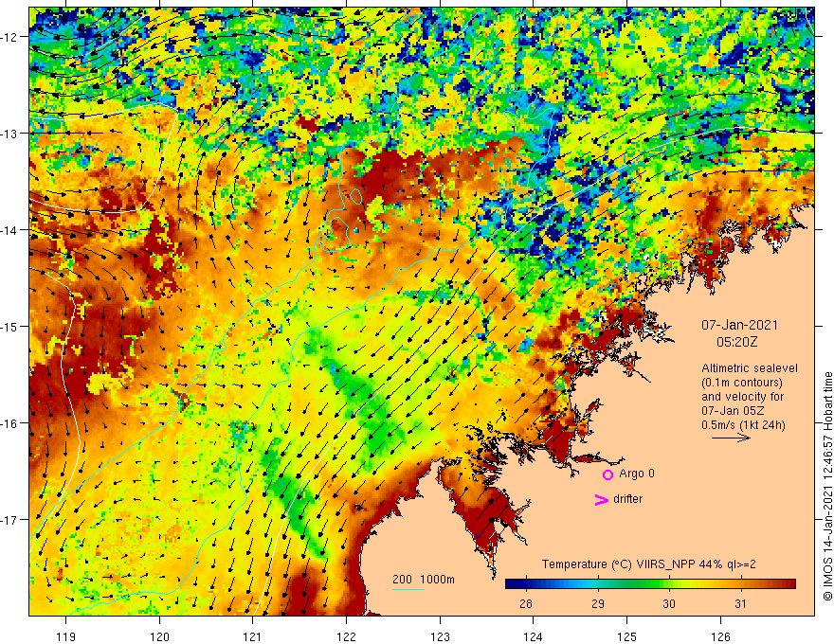Click the colorbar tick label 28
This screenshot has height=644, width=834.
[525, 603]
